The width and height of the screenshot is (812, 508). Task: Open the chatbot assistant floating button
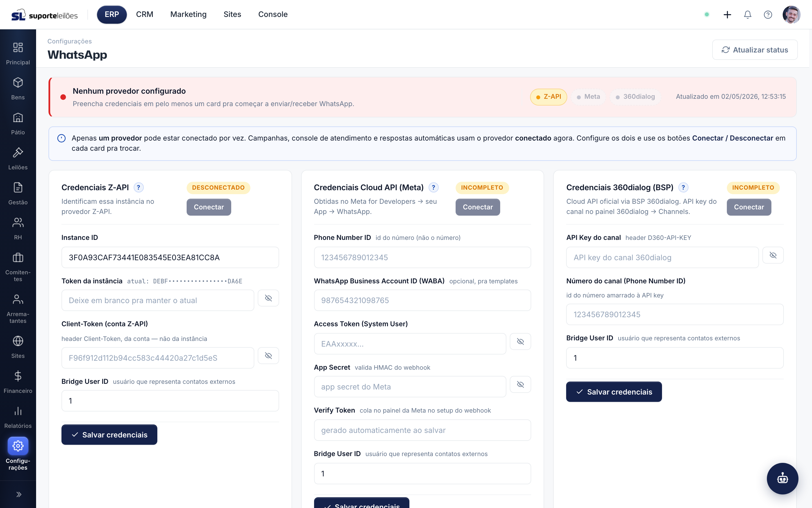tap(782, 478)
